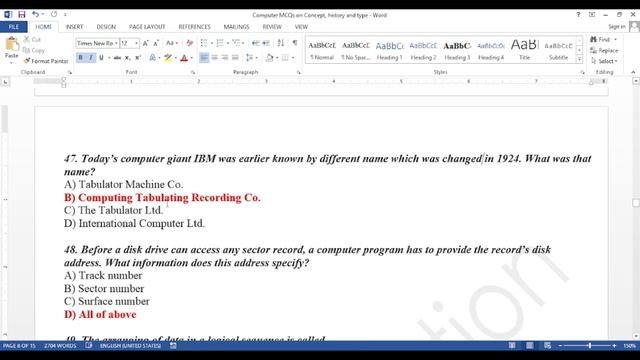Switch to the REFERENCES tab
Viewport: 640px width, 360px height.
pos(194,27)
